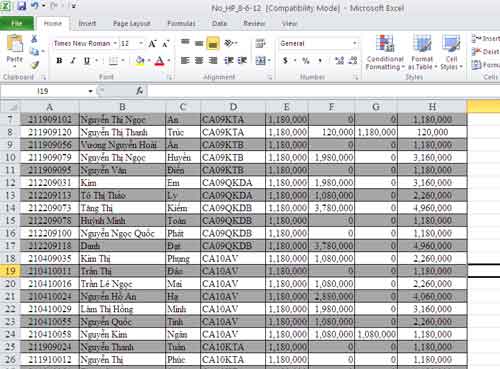Select row 19 header

10,271
